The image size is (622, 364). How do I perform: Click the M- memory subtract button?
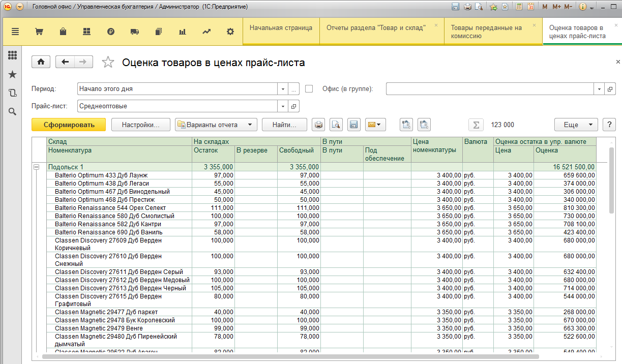(x=569, y=7)
